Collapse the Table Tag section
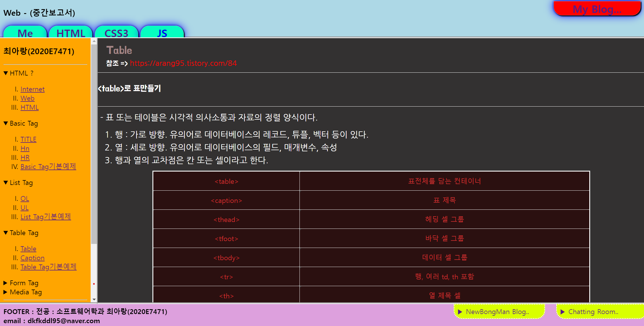Image resolution: width=644 pixels, height=326 pixels. (6, 233)
